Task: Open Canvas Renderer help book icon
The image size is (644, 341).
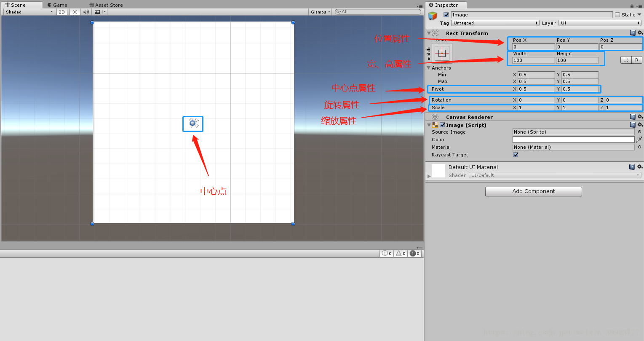Action: (x=633, y=117)
